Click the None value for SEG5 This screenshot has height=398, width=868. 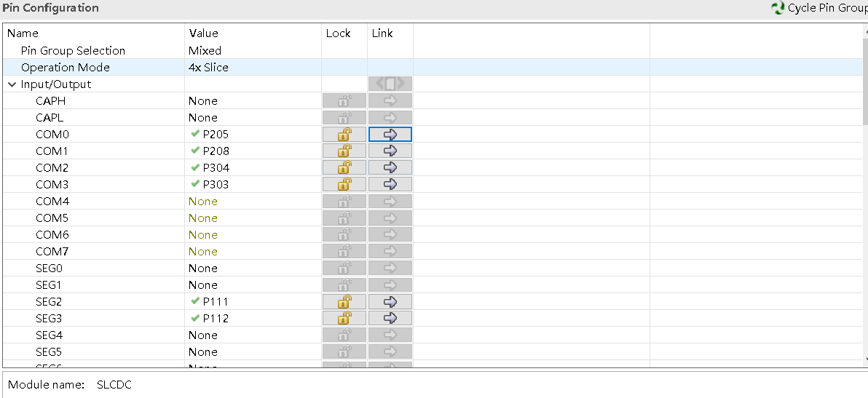[203, 351]
